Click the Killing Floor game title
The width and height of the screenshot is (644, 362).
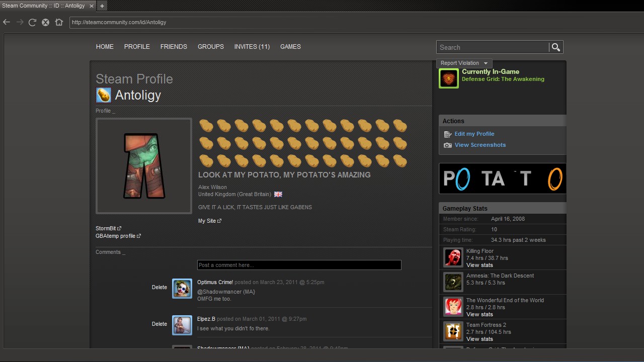click(x=480, y=251)
